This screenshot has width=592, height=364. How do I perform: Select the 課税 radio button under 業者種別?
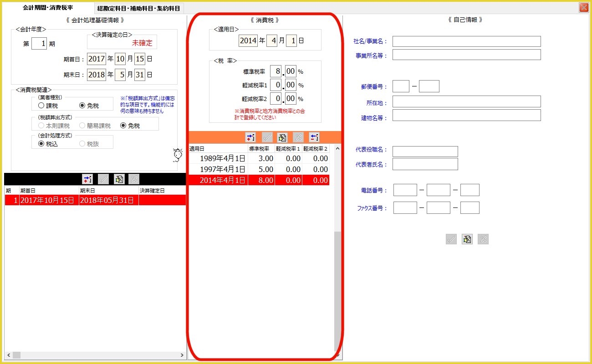coord(41,106)
